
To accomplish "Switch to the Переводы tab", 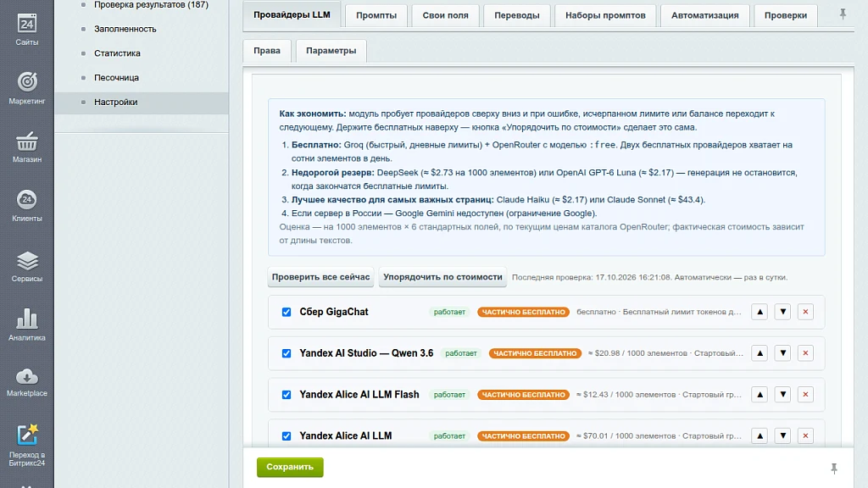I will coord(517,15).
